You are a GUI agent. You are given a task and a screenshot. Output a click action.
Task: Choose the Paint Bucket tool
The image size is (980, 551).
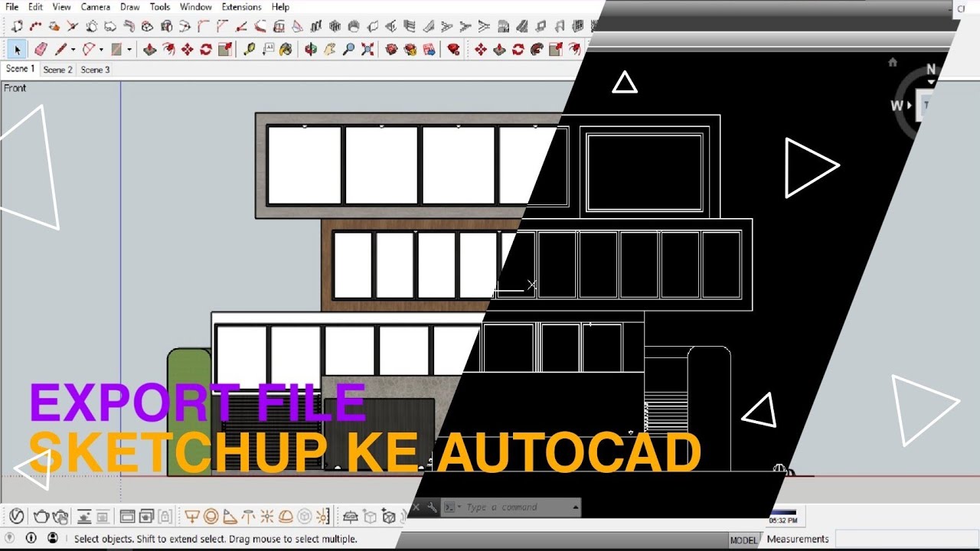tap(286, 50)
